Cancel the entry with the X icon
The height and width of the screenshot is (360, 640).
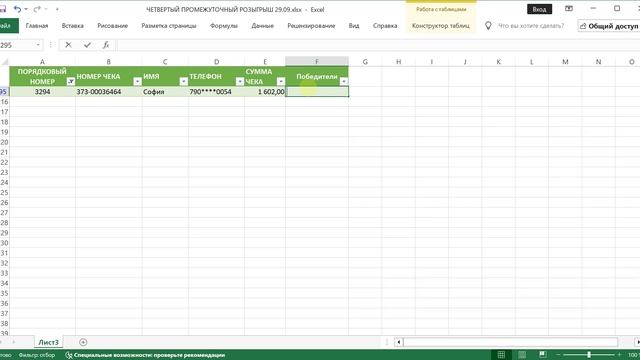tap(68, 45)
